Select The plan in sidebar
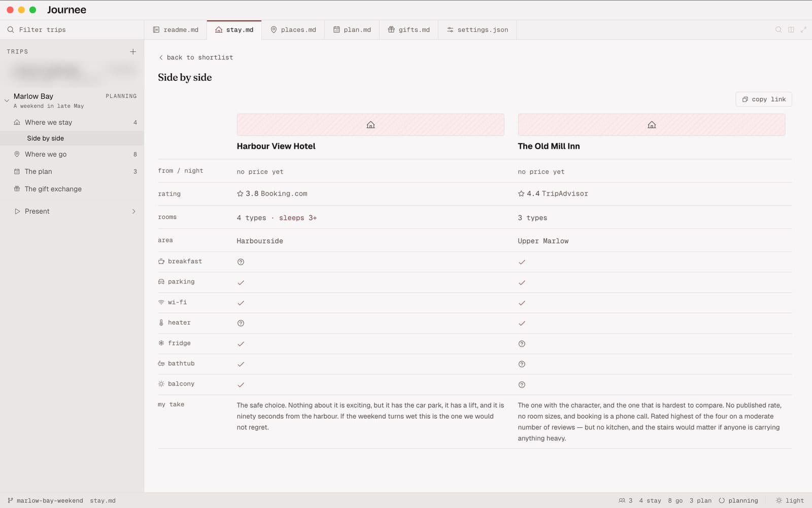812x508 pixels. pos(72,172)
